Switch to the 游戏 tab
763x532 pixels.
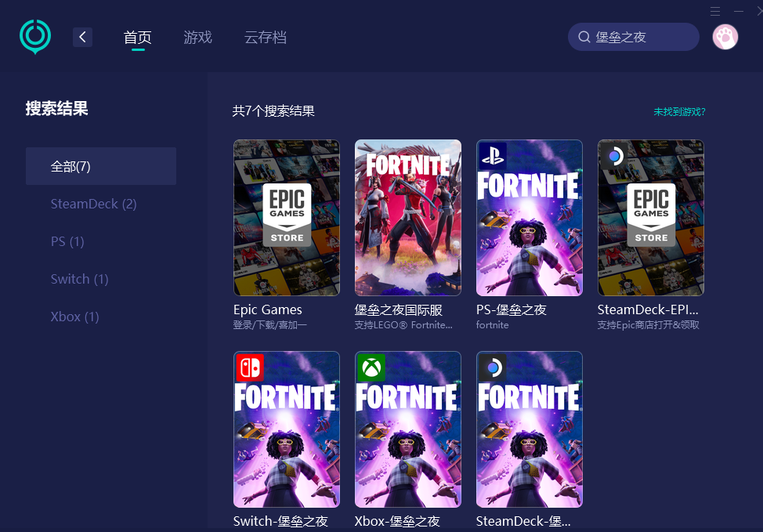click(x=197, y=38)
